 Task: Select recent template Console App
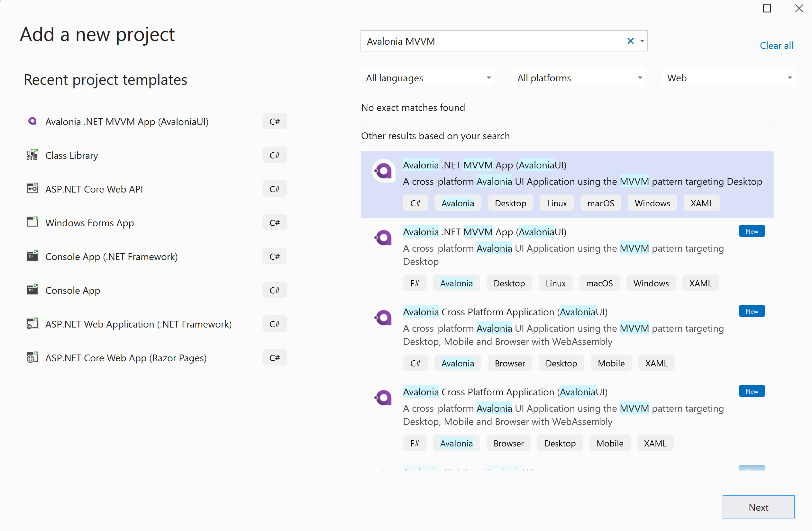click(156, 290)
